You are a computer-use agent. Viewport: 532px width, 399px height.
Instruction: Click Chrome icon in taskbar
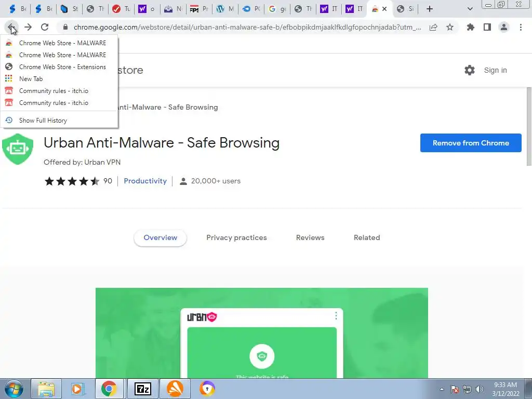pos(109,389)
